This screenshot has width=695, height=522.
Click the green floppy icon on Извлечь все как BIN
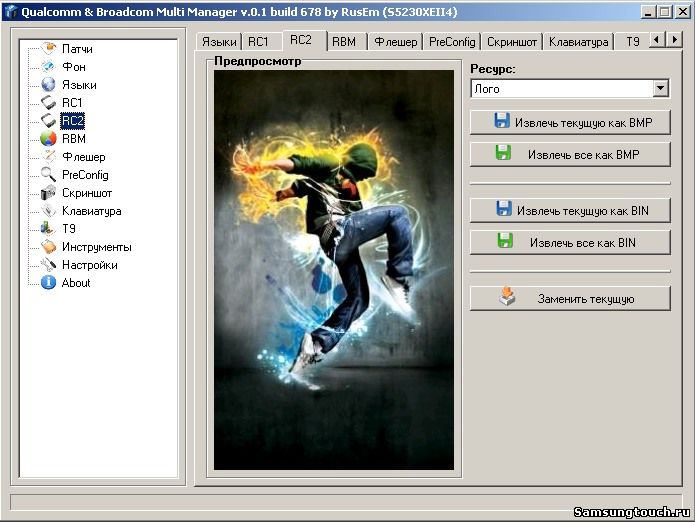point(505,241)
